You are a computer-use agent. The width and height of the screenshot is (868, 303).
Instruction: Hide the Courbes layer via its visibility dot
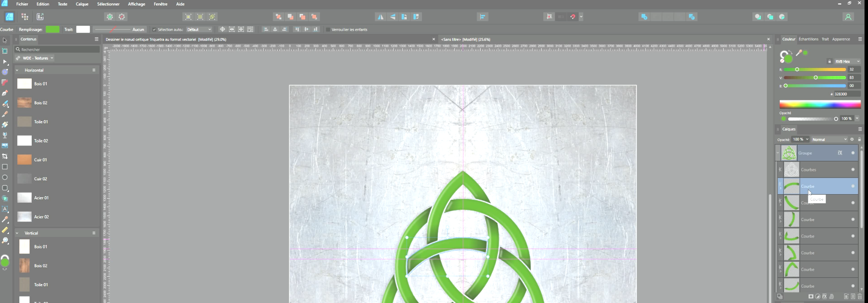coord(853,170)
